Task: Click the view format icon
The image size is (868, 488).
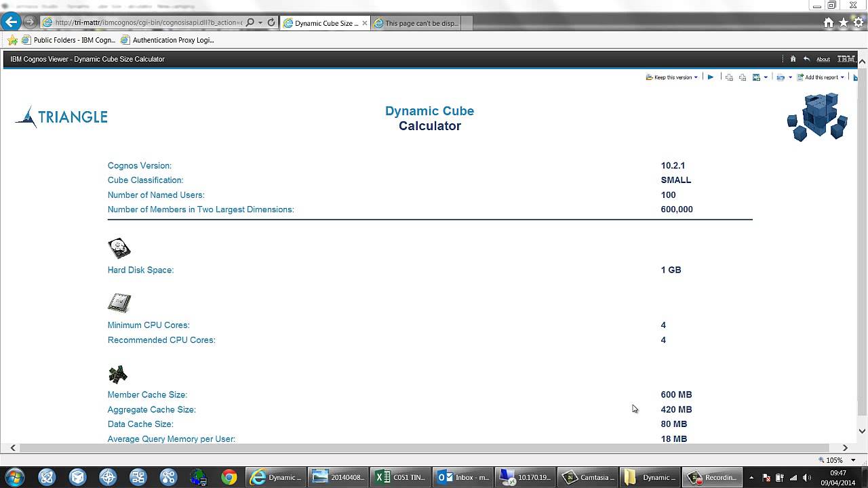Action: 781,77
